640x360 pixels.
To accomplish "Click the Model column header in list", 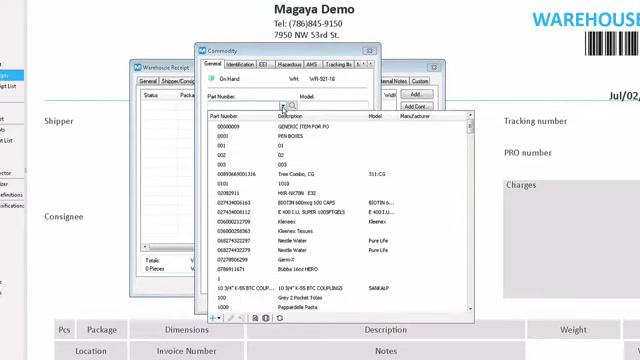I will [375, 116].
